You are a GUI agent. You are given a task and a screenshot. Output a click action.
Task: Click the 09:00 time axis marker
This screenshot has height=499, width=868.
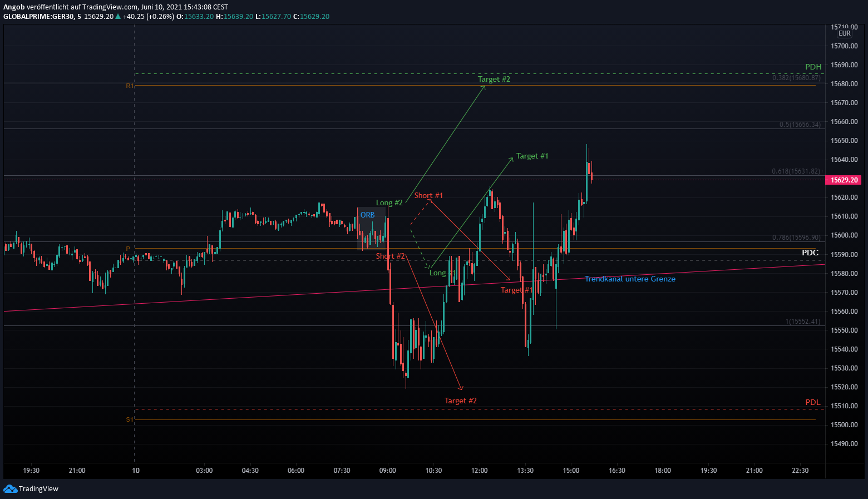(388, 471)
